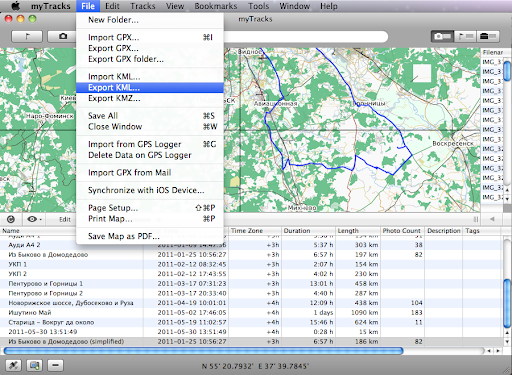The width and height of the screenshot is (512, 375).
Task: Select track 'Пентурово и Горницы 2'
Action: click(x=251, y=293)
